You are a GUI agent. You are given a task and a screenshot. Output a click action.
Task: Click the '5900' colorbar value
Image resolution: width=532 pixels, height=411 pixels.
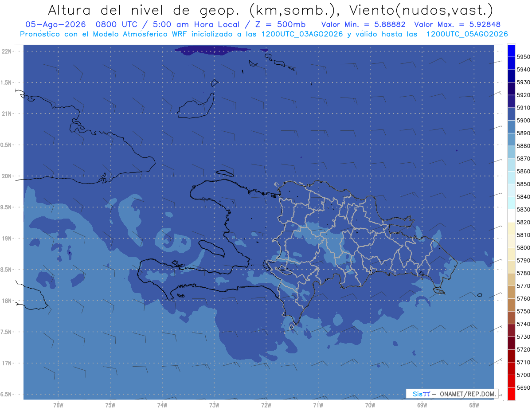tap(523, 120)
